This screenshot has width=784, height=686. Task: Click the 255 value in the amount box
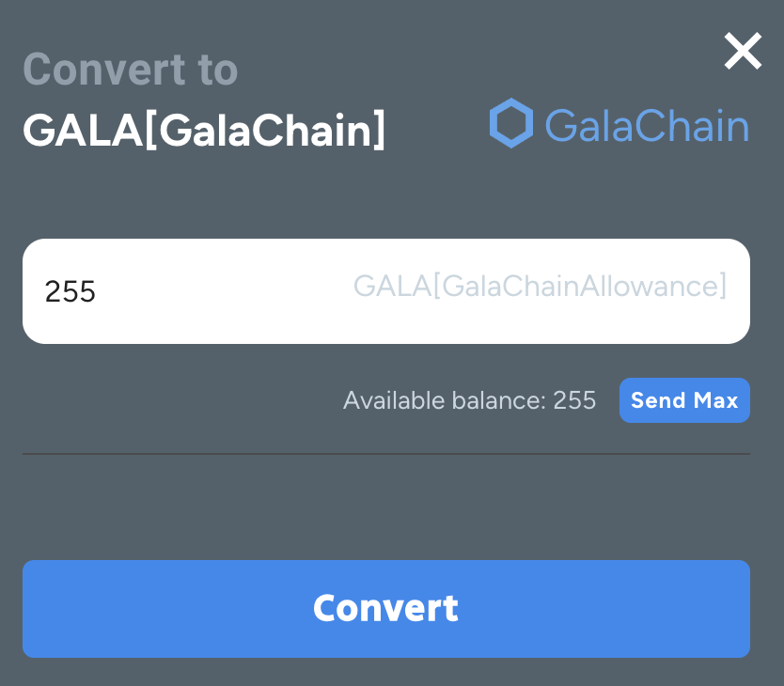pyautogui.click(x=70, y=291)
